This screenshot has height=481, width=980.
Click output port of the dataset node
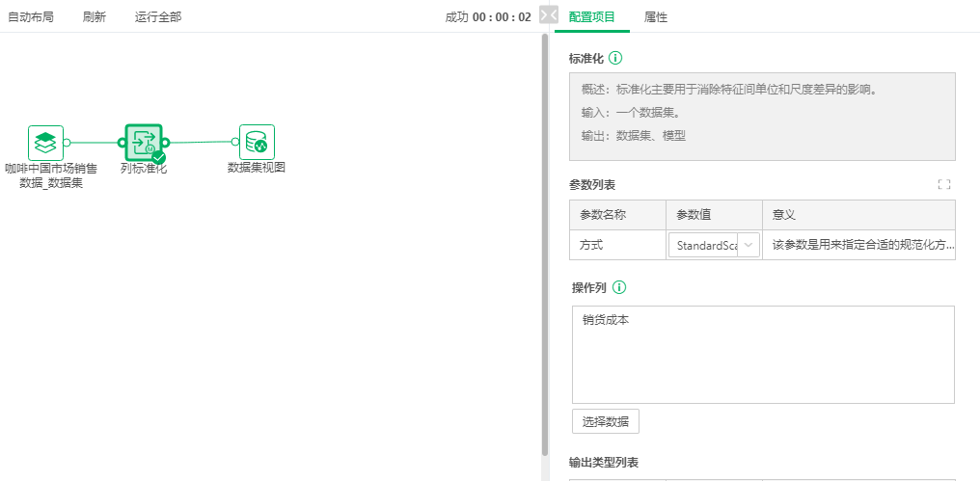[67, 143]
